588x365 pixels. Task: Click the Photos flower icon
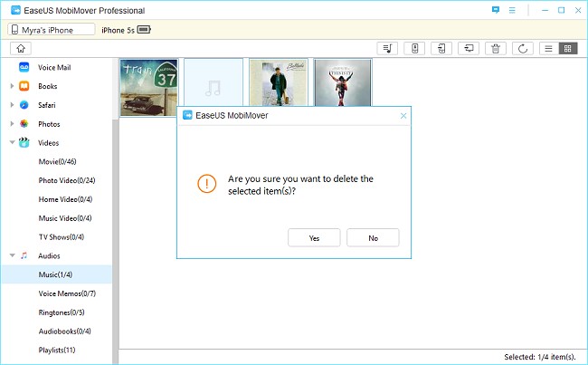click(x=24, y=123)
